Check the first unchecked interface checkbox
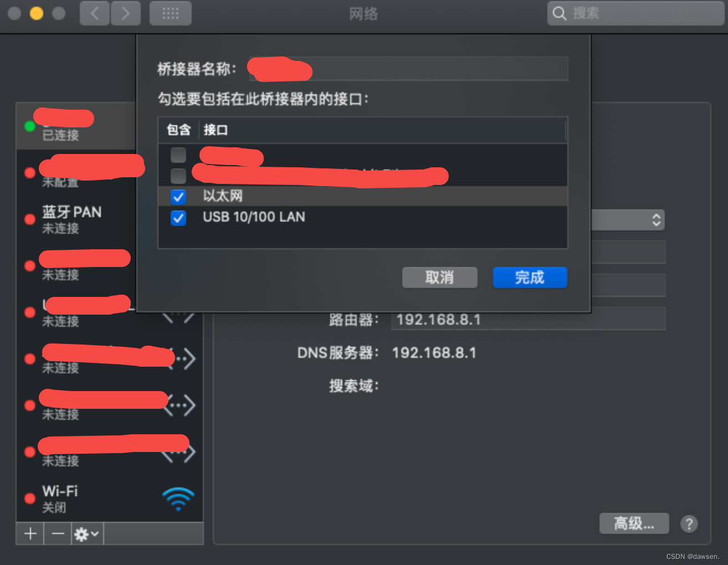This screenshot has width=728, height=565. (178, 155)
